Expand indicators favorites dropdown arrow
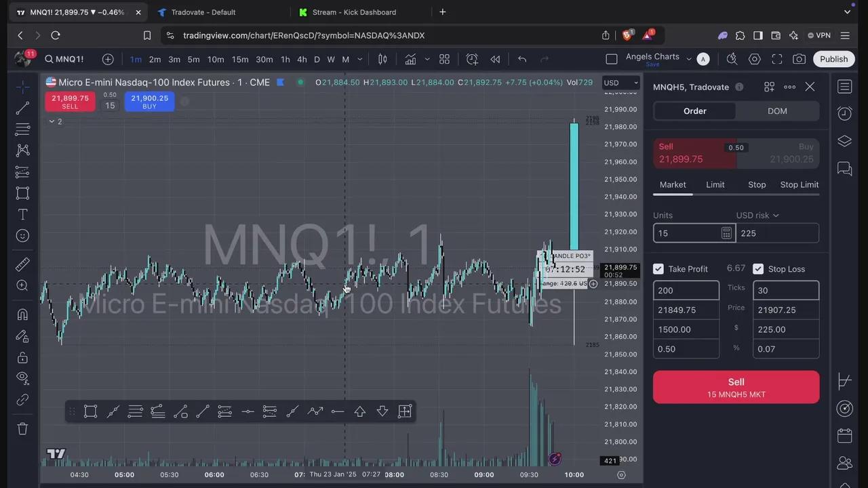The width and height of the screenshot is (868, 488). coord(427,59)
